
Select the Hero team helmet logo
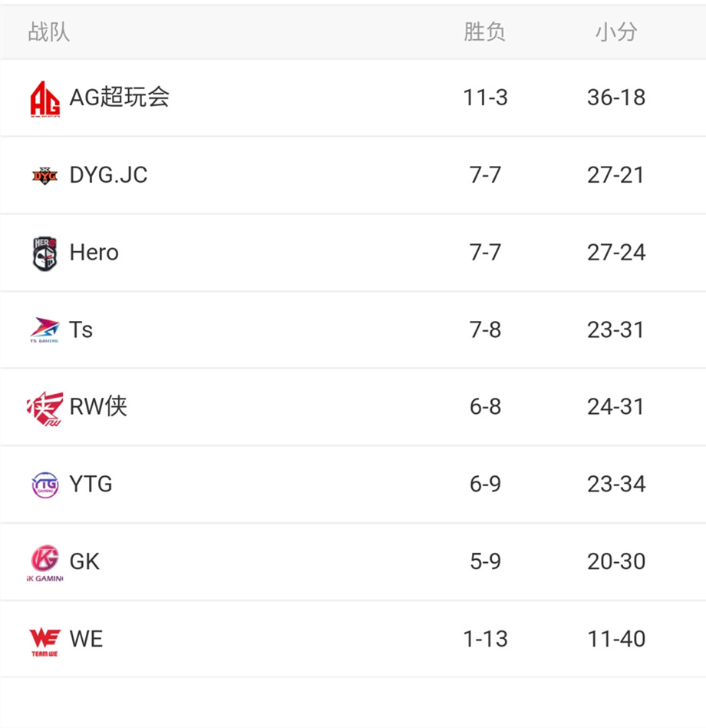pyautogui.click(x=45, y=253)
